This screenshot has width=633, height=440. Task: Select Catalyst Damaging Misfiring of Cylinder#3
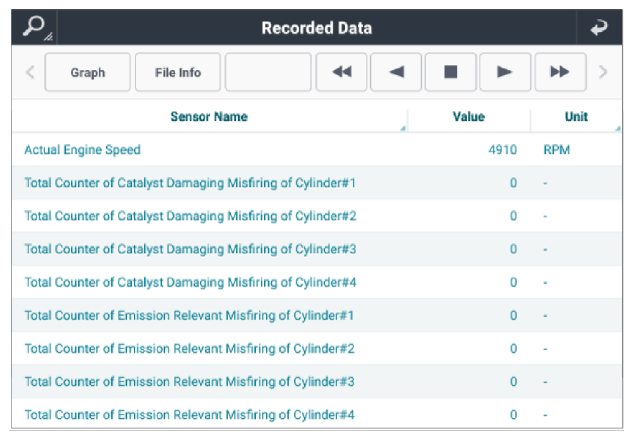pos(317,249)
